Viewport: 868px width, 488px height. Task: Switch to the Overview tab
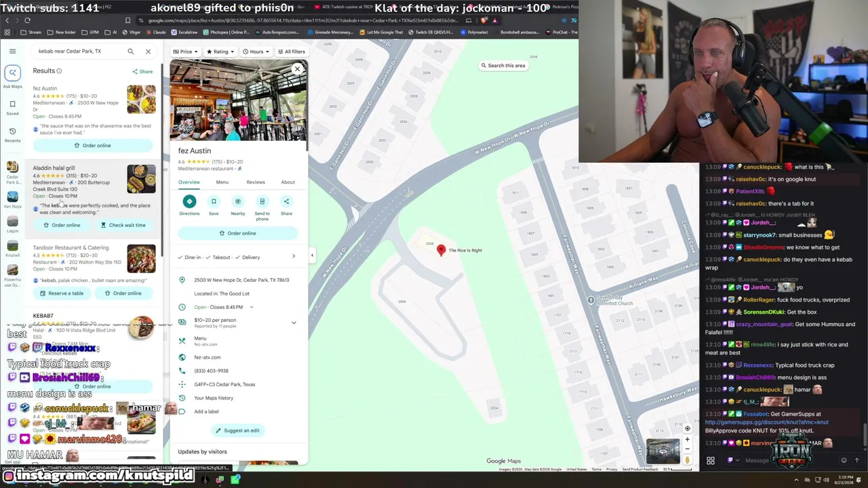(189, 182)
